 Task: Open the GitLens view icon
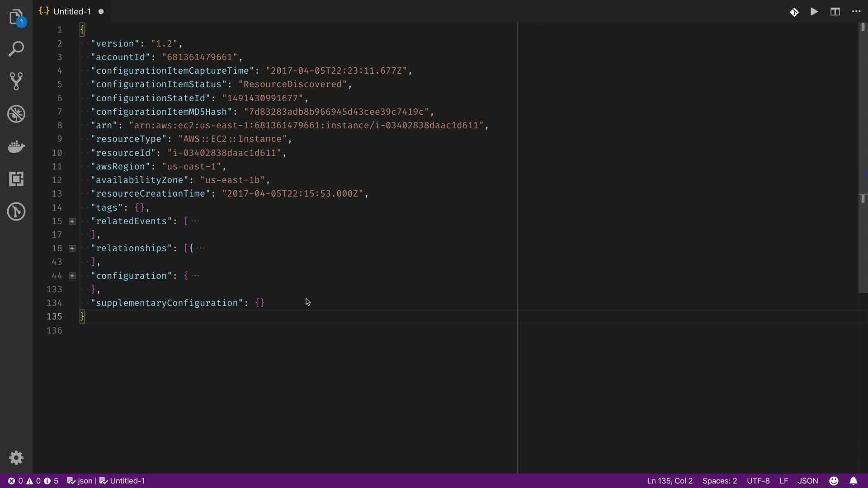16,211
